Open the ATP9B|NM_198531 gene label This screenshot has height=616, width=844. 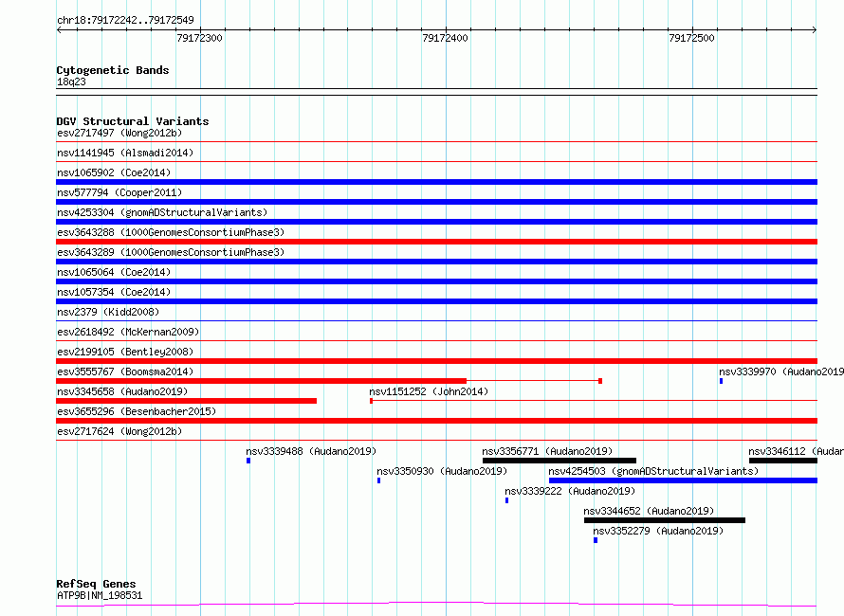[100, 595]
